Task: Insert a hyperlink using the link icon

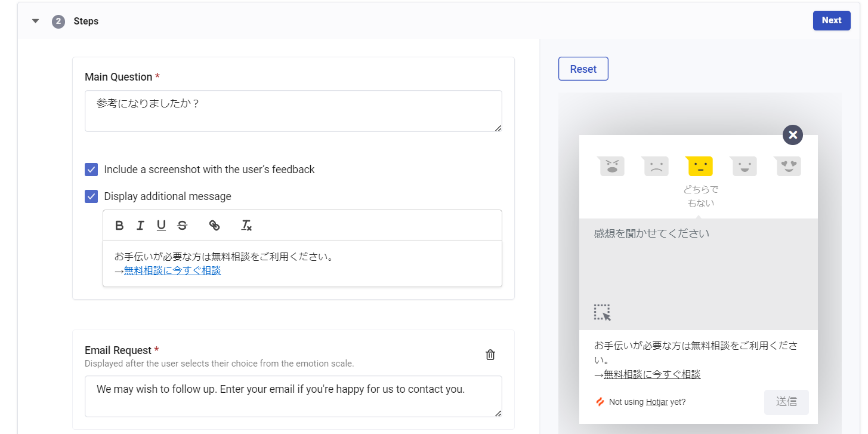Action: [x=214, y=225]
